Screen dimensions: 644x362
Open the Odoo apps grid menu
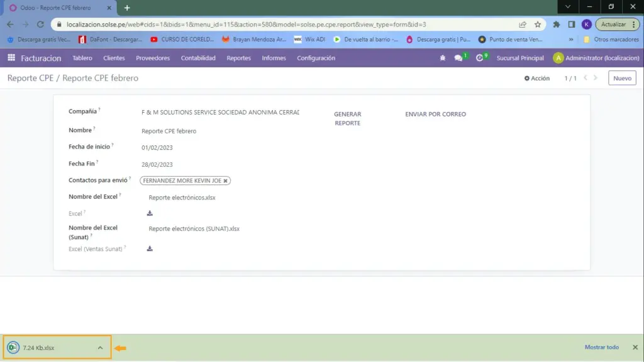coord(11,58)
